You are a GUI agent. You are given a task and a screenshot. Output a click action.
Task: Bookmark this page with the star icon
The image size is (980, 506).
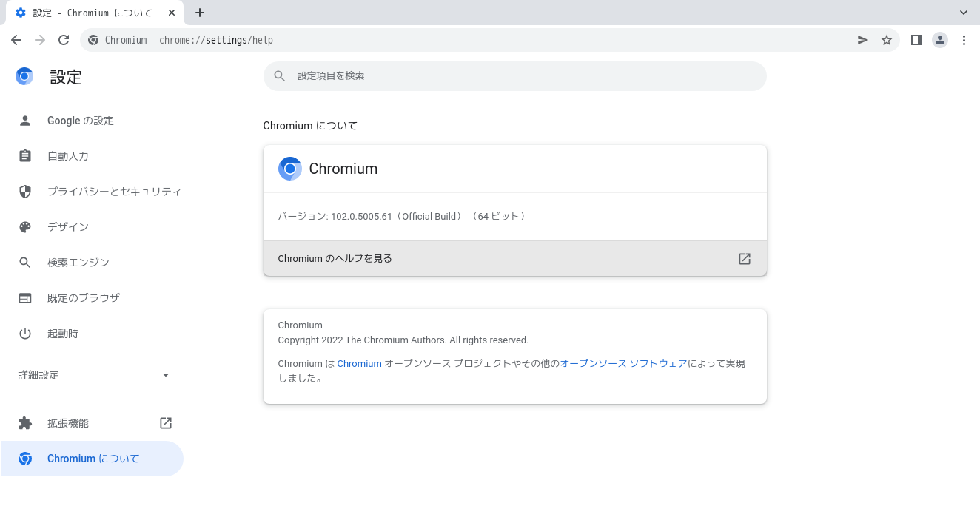pos(887,40)
